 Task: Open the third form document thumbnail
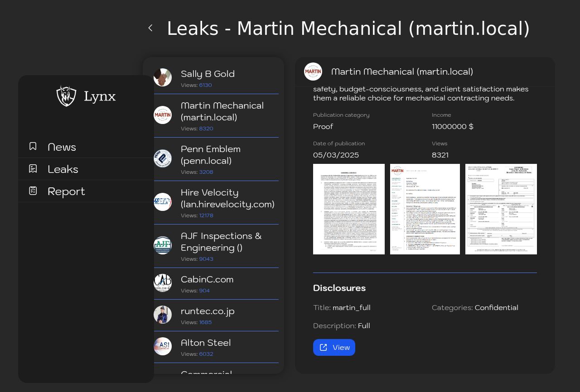[x=501, y=209]
